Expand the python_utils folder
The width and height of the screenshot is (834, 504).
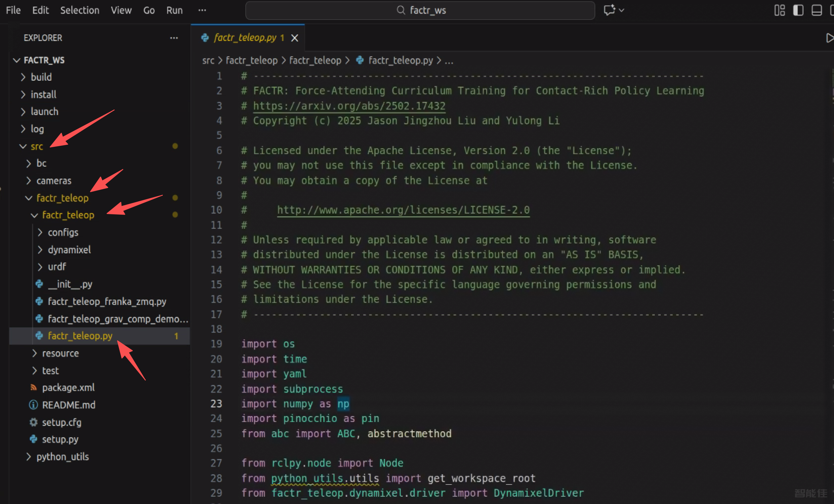pyautogui.click(x=62, y=456)
